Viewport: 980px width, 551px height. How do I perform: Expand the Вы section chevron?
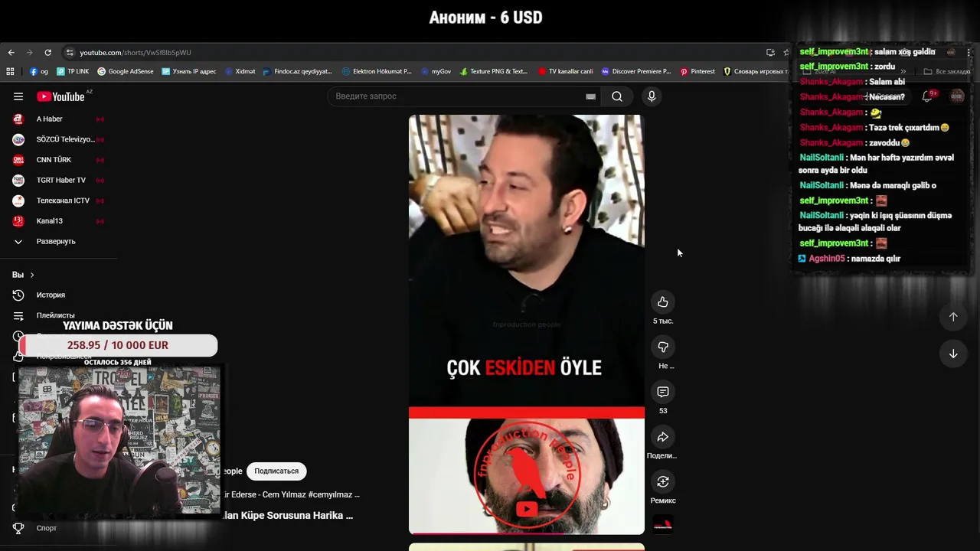click(x=32, y=275)
